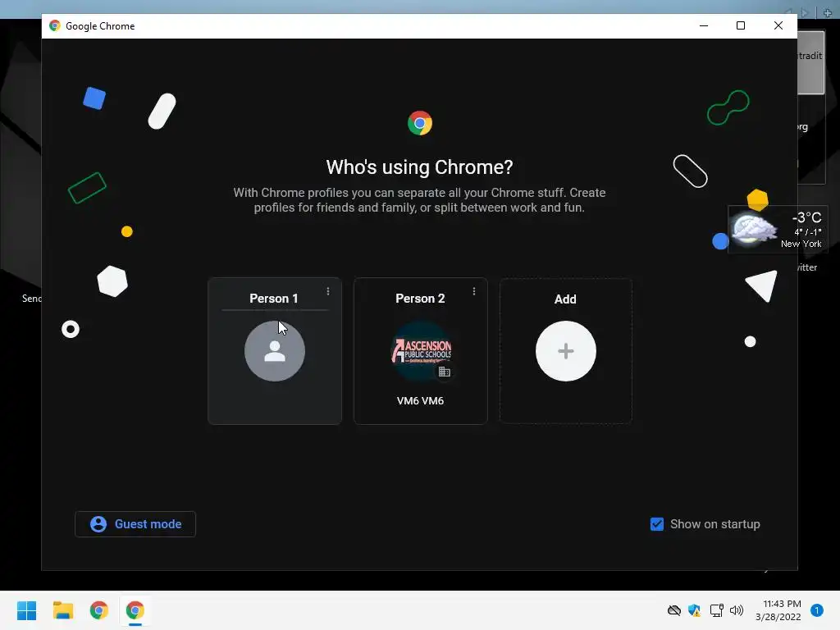
Task: Edit the Person 1 name field
Action: (x=275, y=299)
